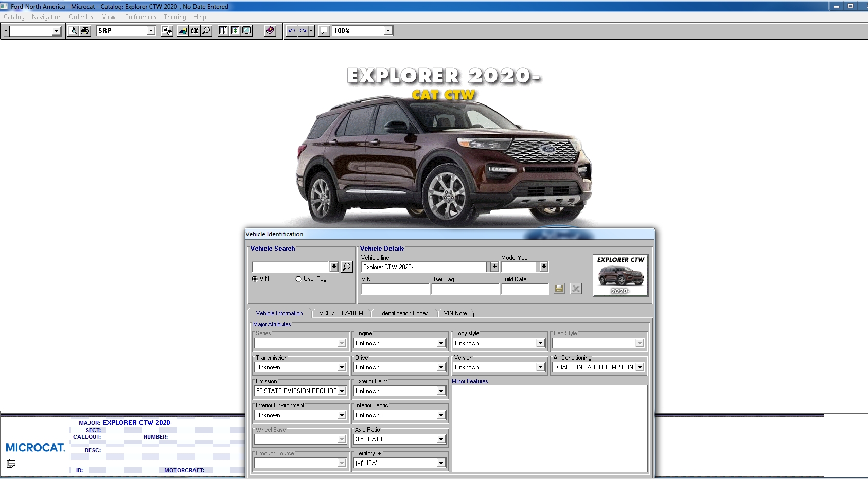
Task: Open the Emission dropdown
Action: click(x=342, y=391)
